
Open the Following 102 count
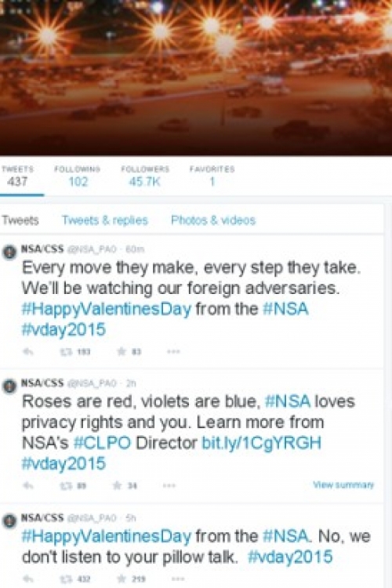tap(78, 176)
